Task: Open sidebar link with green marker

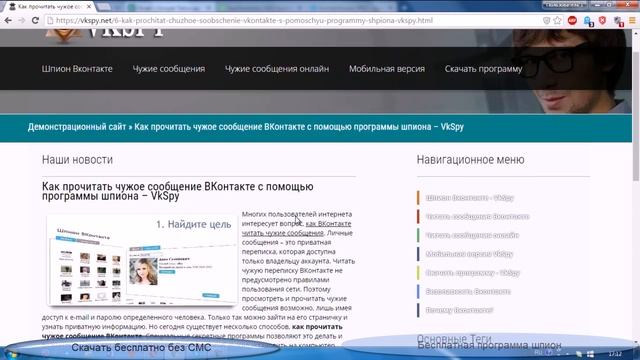Action: click(472, 235)
